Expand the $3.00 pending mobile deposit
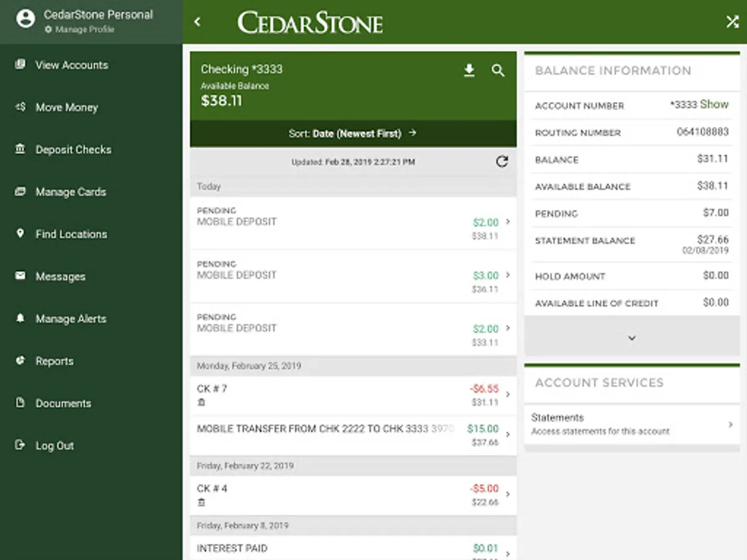This screenshot has height=560, width=747. coord(508,275)
